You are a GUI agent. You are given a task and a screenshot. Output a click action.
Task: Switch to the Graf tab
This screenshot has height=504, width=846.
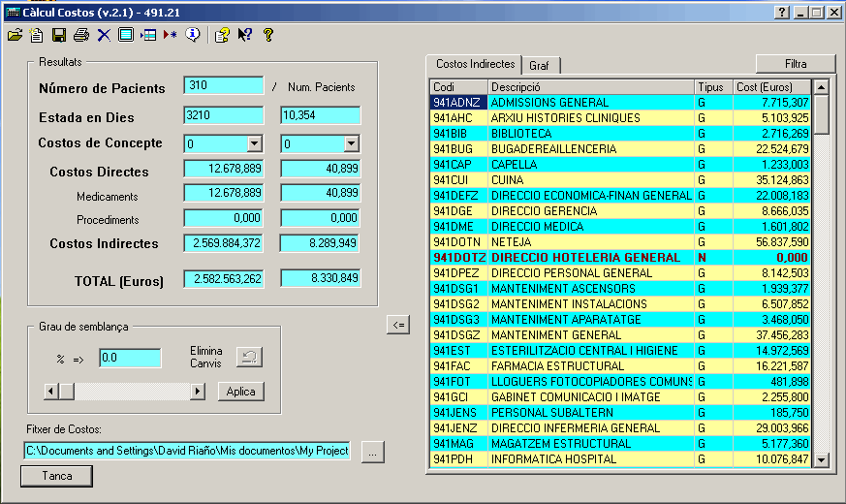(539, 66)
